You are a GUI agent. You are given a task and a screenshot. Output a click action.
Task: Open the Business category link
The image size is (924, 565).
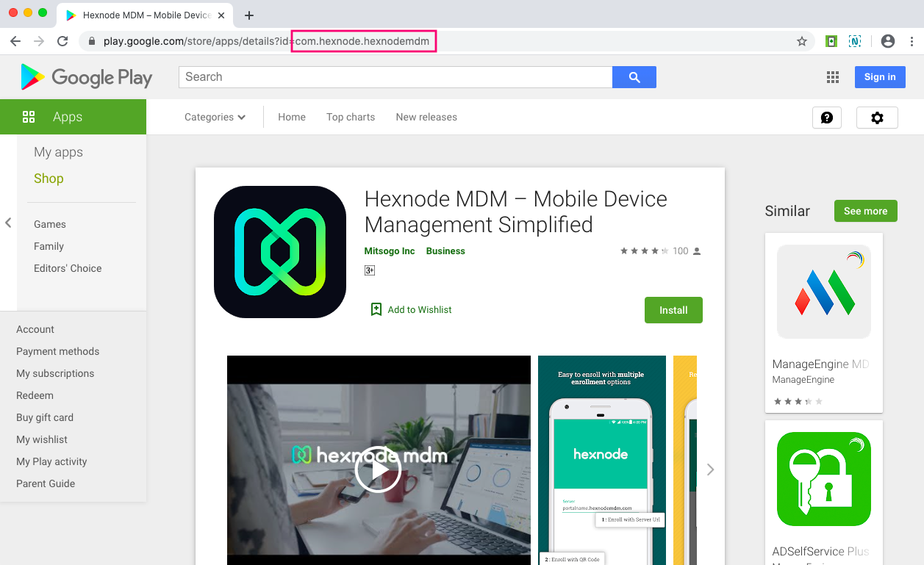click(x=445, y=251)
